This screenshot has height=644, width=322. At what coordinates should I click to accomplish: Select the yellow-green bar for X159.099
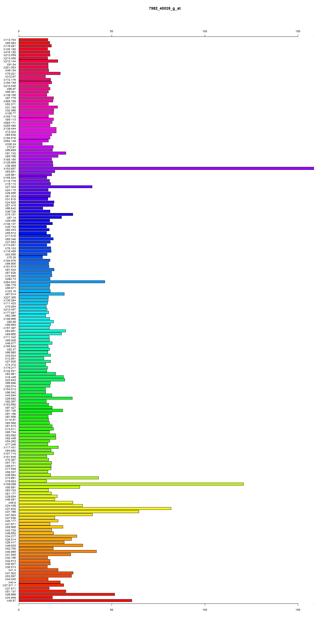(131, 484)
